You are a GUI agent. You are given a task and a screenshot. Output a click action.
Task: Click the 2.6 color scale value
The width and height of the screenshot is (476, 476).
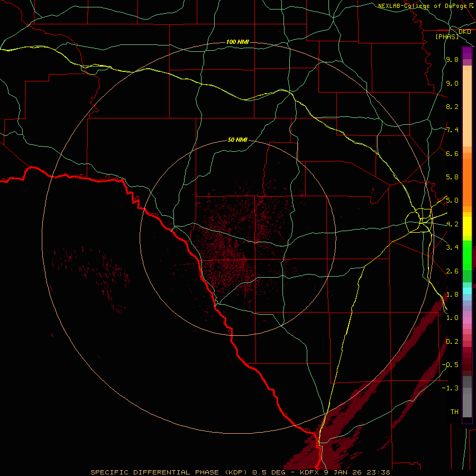click(x=452, y=271)
